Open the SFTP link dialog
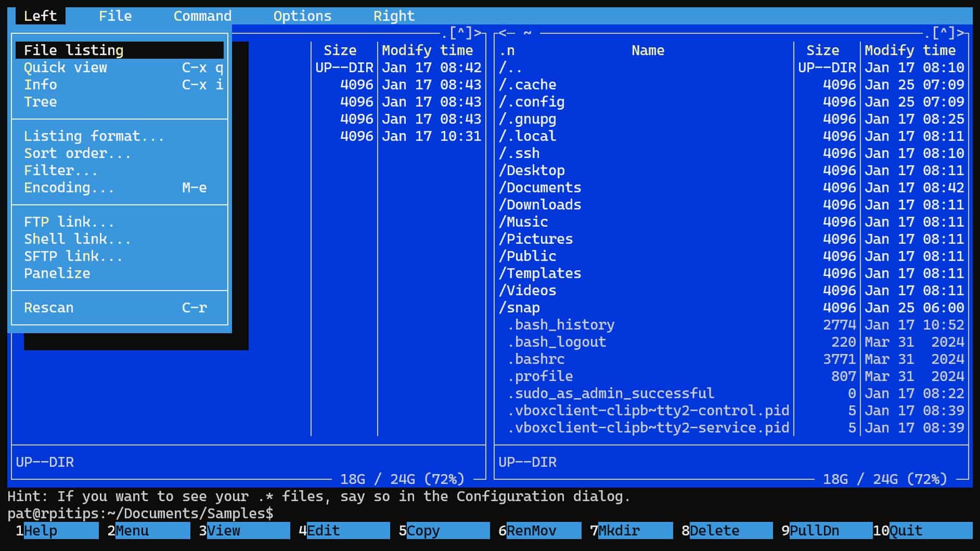This screenshot has width=980, height=551. pos(73,256)
